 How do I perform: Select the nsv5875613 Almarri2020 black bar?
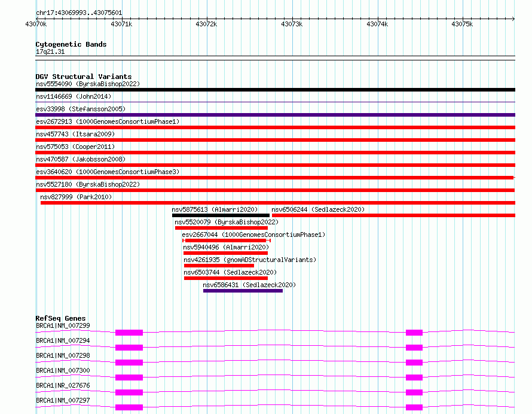pyautogui.click(x=221, y=215)
